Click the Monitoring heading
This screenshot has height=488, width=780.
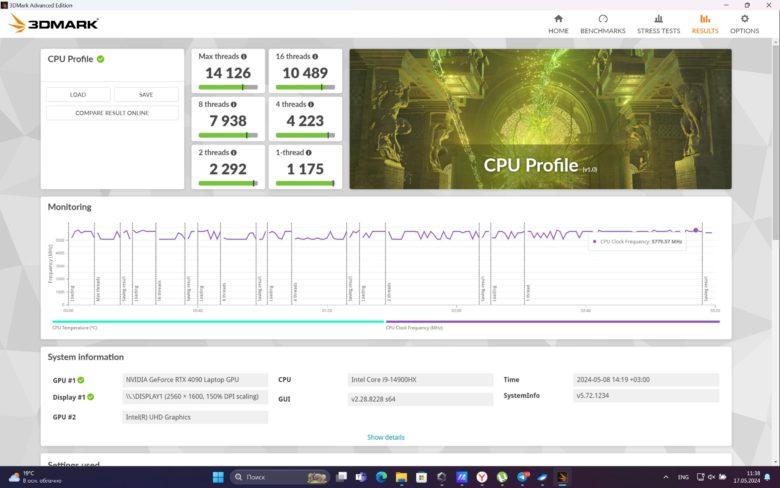pos(70,207)
